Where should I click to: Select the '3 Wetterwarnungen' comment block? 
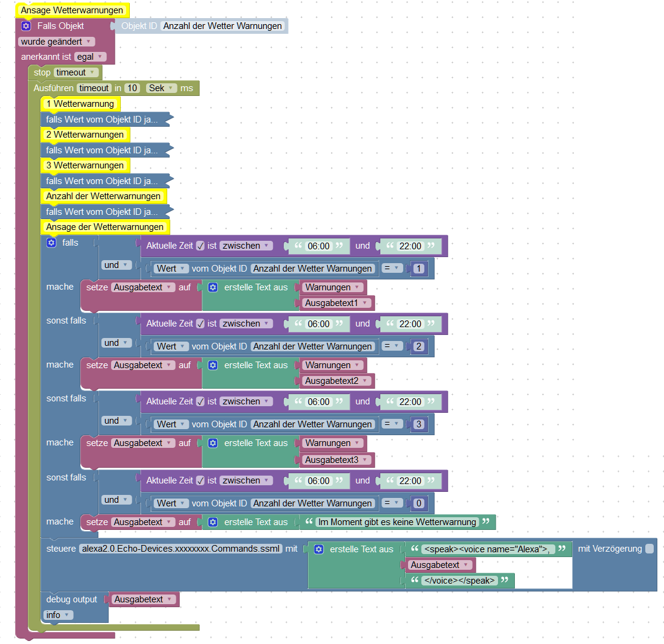coord(85,165)
